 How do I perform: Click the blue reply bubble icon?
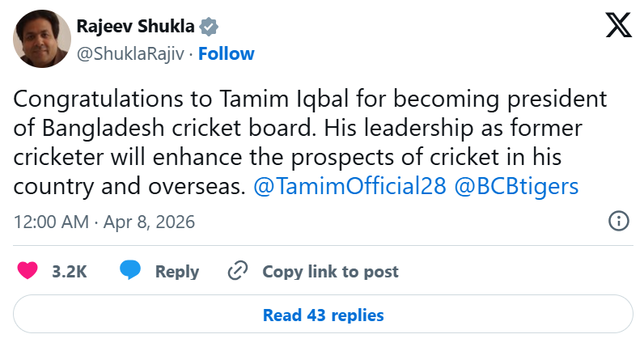point(130,271)
